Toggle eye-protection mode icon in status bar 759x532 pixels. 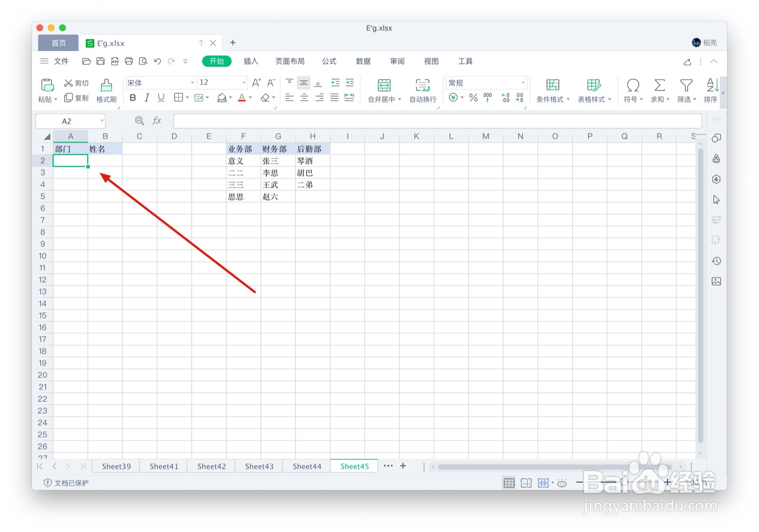[562, 483]
